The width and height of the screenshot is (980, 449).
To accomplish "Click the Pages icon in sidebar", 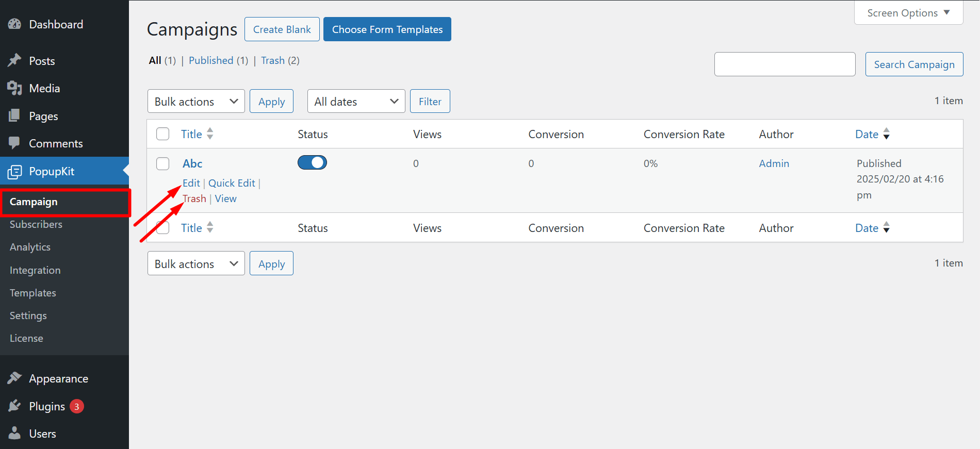I will [14, 116].
